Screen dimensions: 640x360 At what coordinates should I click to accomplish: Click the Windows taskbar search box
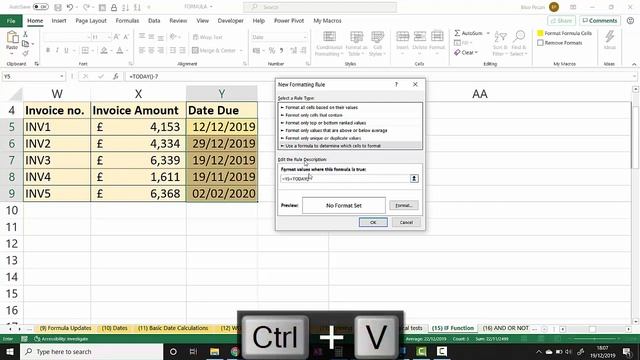pyautogui.click(x=91, y=351)
